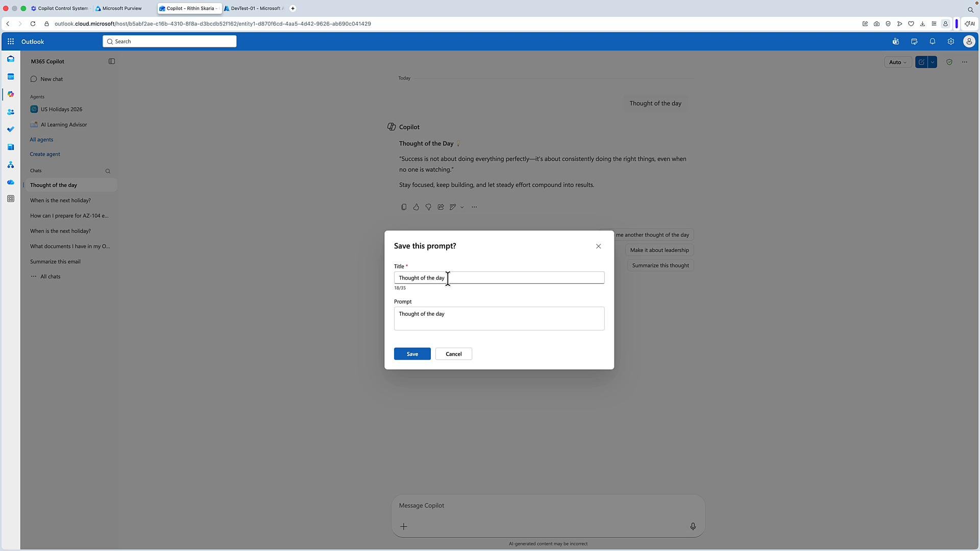Open Teams meet icon in Outlook header
Viewport: 980px width, 551px height.
(x=896, y=42)
